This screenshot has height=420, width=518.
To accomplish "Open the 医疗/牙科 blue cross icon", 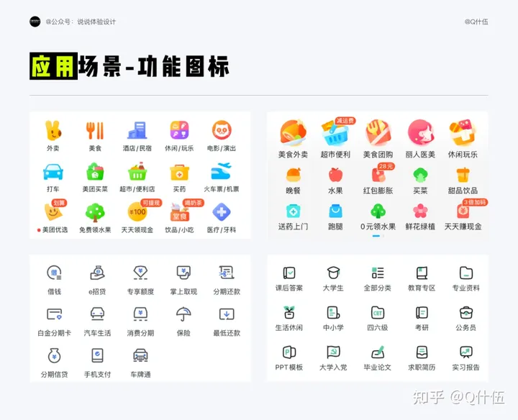I will click(x=222, y=212).
